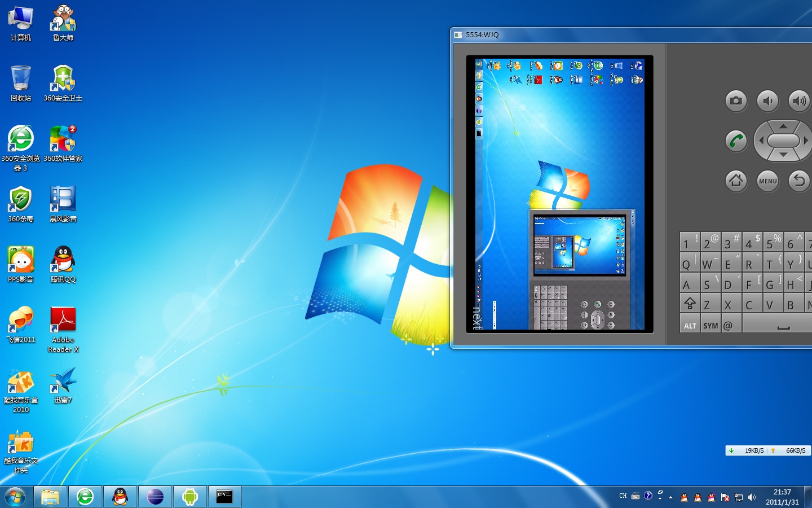Image resolution: width=812 pixels, height=508 pixels.
Task: Select the 酷我音乐盒 2010 desktop icon
Action: [21, 390]
